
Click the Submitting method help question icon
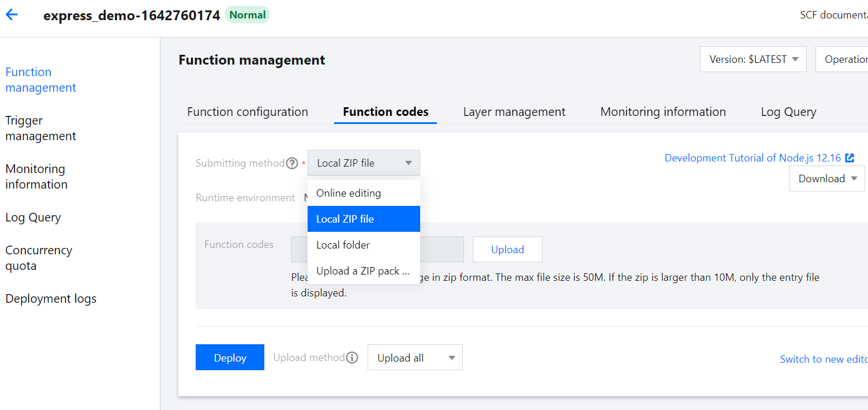tap(292, 163)
